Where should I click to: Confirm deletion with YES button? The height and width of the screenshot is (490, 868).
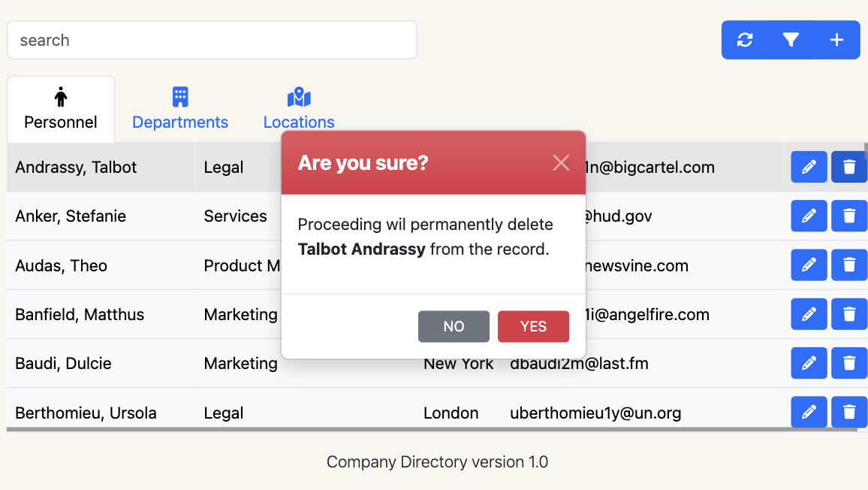pos(533,326)
